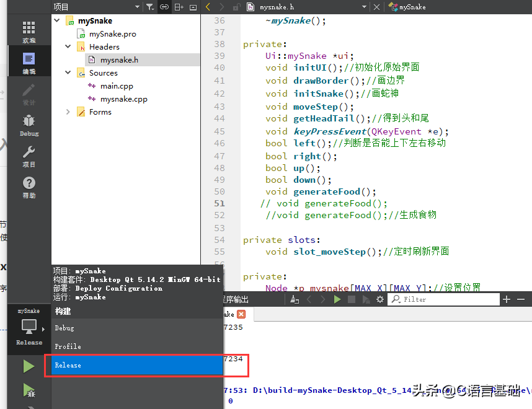Click the filter tree icon in Projects pane
The width and height of the screenshot is (532, 409).
pos(149,7)
